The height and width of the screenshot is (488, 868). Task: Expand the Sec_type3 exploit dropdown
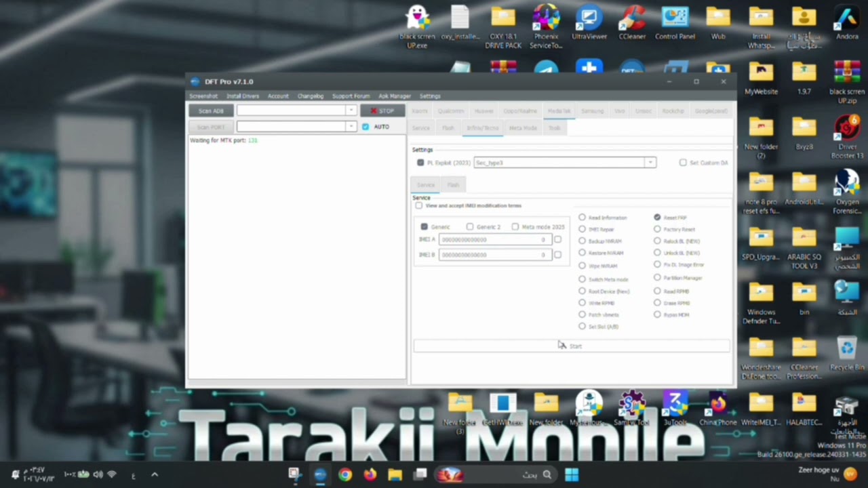click(x=650, y=163)
